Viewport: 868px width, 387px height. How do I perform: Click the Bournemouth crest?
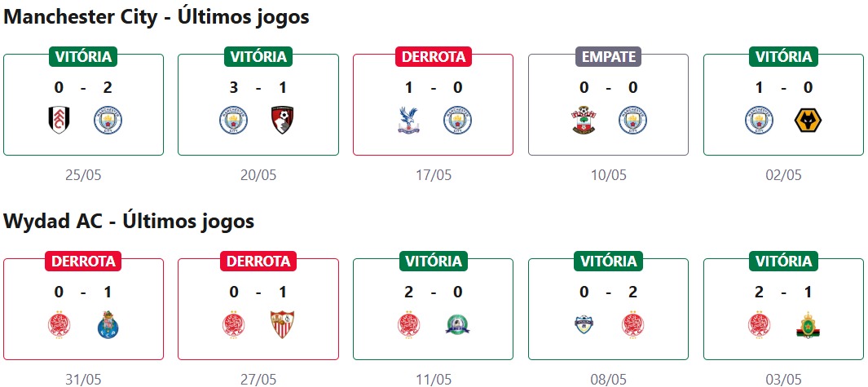pyautogui.click(x=282, y=121)
